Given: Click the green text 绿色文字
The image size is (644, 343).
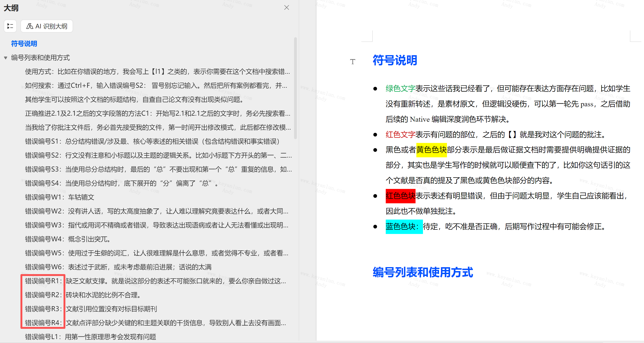Looking at the screenshot, I should [400, 88].
